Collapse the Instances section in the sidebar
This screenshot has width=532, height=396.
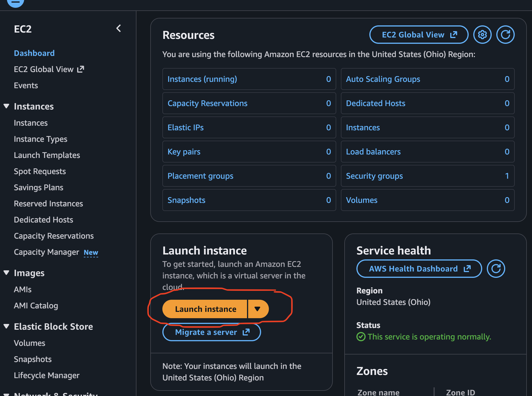pos(6,106)
